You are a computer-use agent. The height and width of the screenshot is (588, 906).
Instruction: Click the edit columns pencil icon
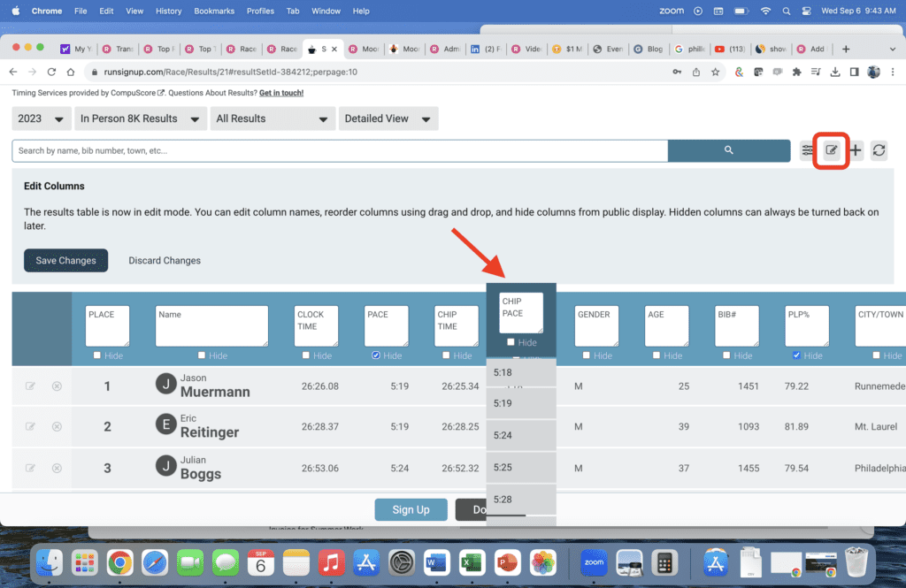tap(831, 150)
